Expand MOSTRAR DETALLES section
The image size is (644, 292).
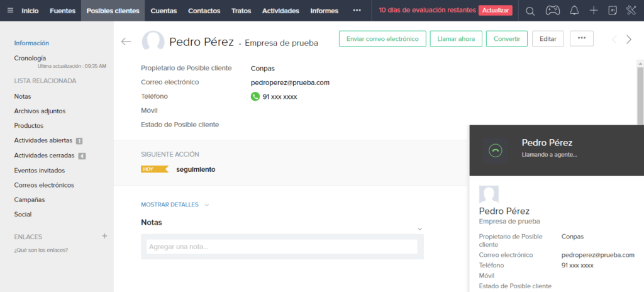click(175, 205)
